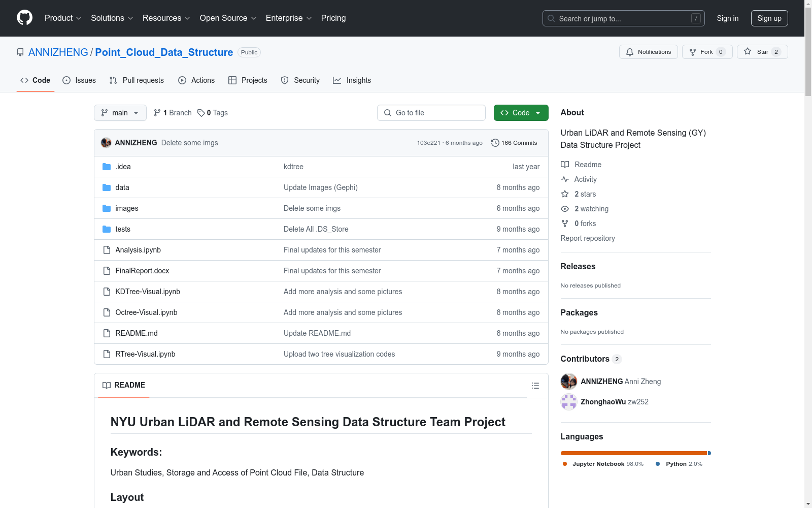
Task: Switch to the Pull requests tab
Action: pos(137,80)
